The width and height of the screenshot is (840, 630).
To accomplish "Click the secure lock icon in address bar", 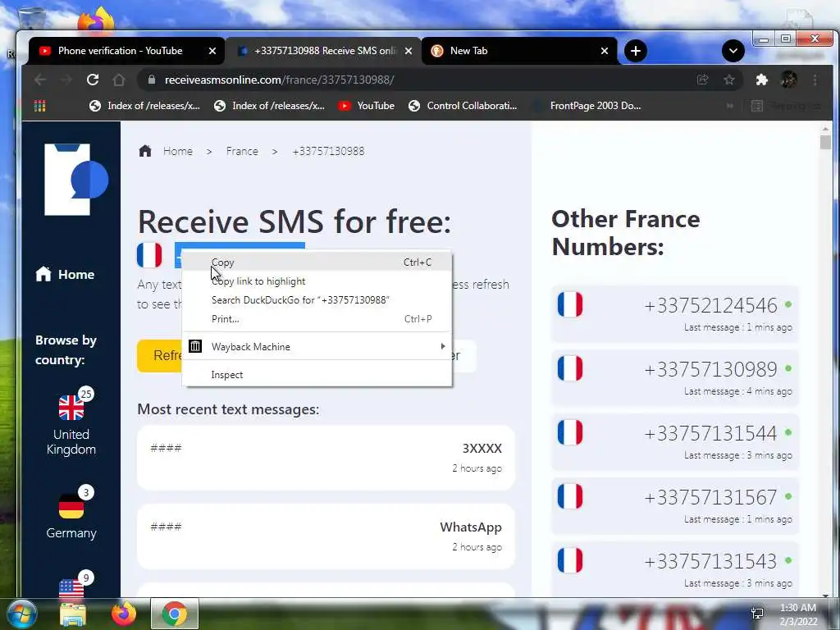I will (152, 80).
